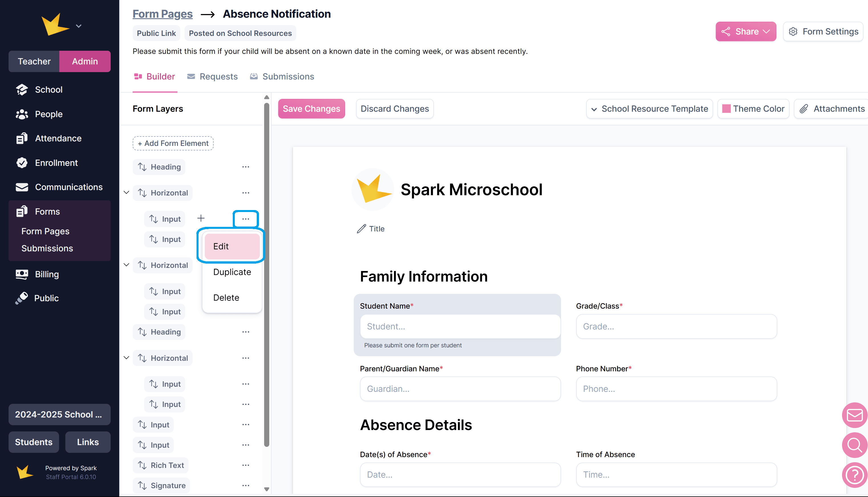Click the Attendance sidebar icon

click(22, 138)
